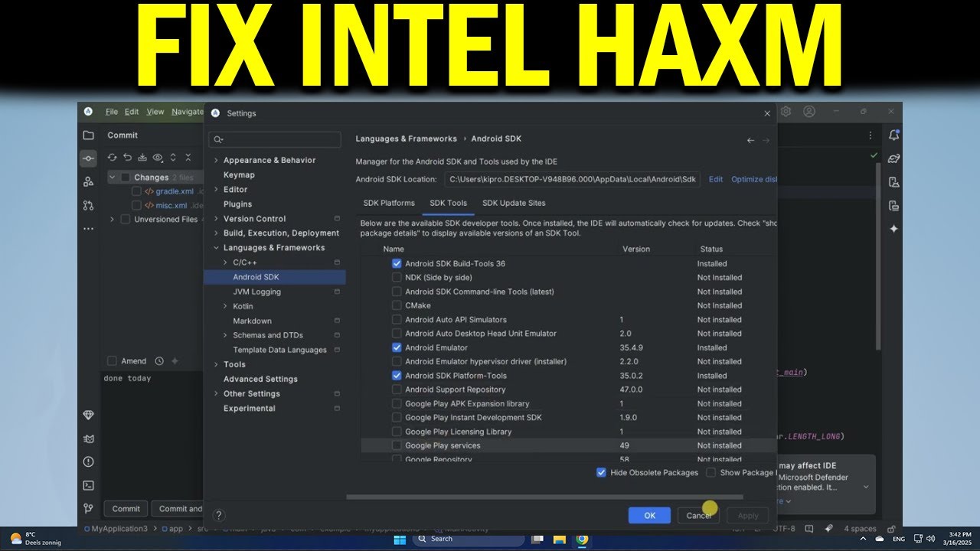Select the Commit tool window icon
Screen dimensions: 980x551
click(x=89, y=158)
